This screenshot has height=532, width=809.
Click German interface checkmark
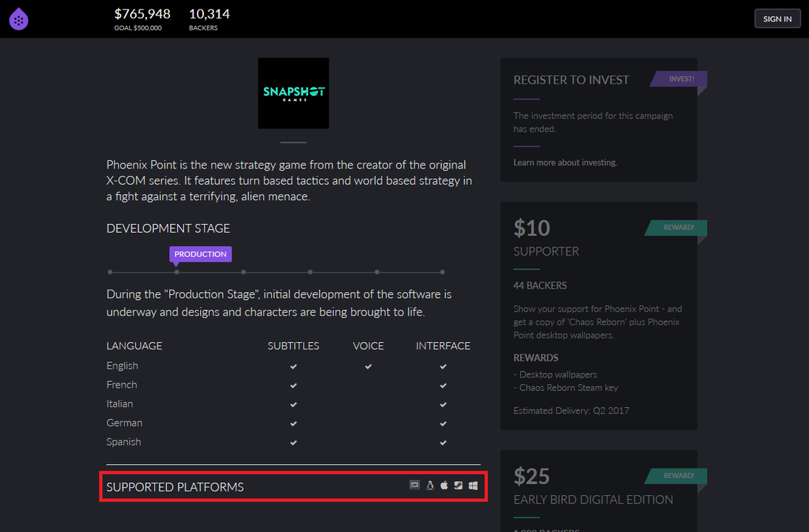click(443, 423)
